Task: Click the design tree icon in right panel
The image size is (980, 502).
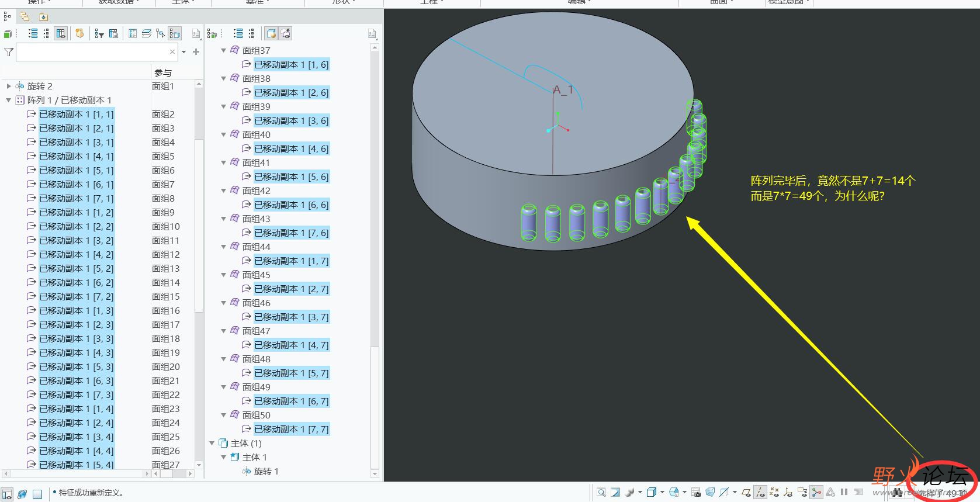Action: (x=212, y=34)
